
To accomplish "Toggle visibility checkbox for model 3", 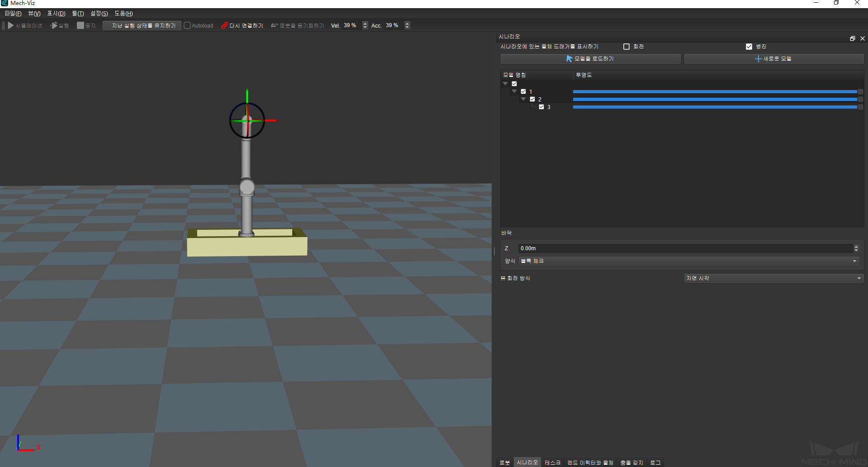I will point(541,107).
